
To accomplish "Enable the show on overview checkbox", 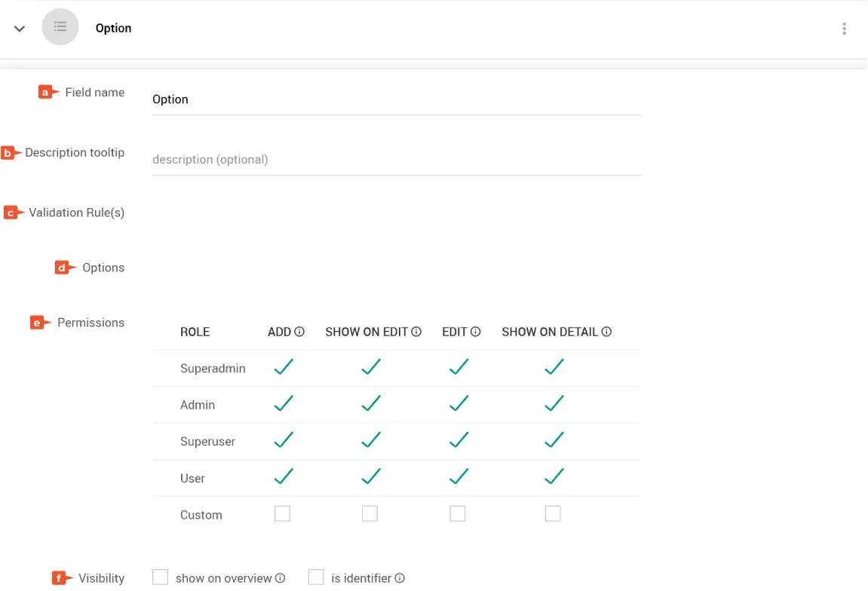I will click(x=160, y=577).
